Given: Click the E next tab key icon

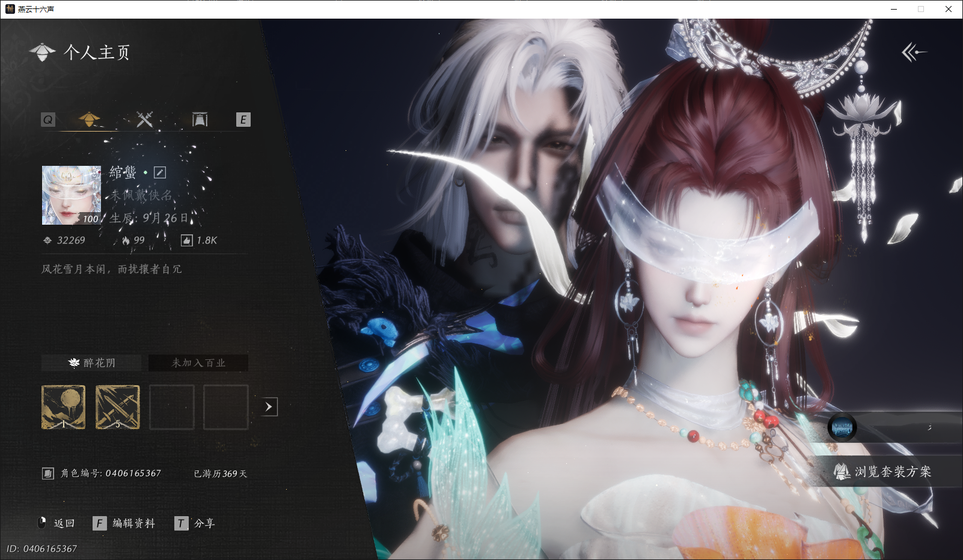Looking at the screenshot, I should (x=243, y=120).
